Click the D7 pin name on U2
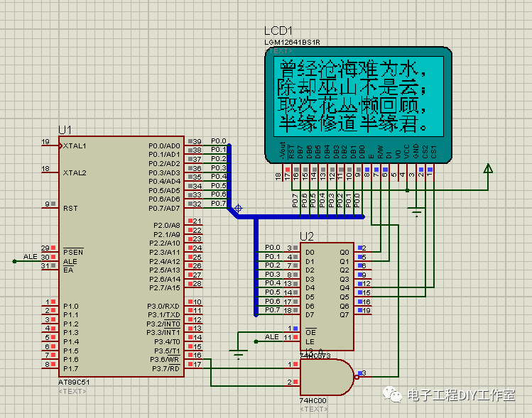Image resolution: width=532 pixels, height=418 pixels. (x=310, y=315)
